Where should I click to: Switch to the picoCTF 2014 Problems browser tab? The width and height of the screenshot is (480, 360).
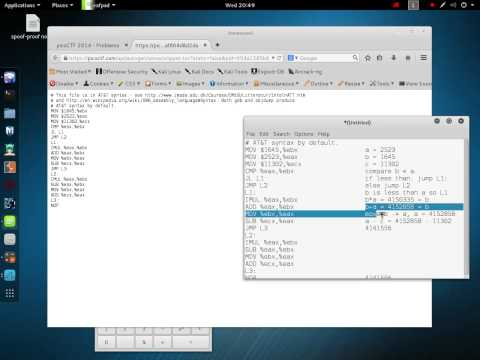(x=88, y=45)
